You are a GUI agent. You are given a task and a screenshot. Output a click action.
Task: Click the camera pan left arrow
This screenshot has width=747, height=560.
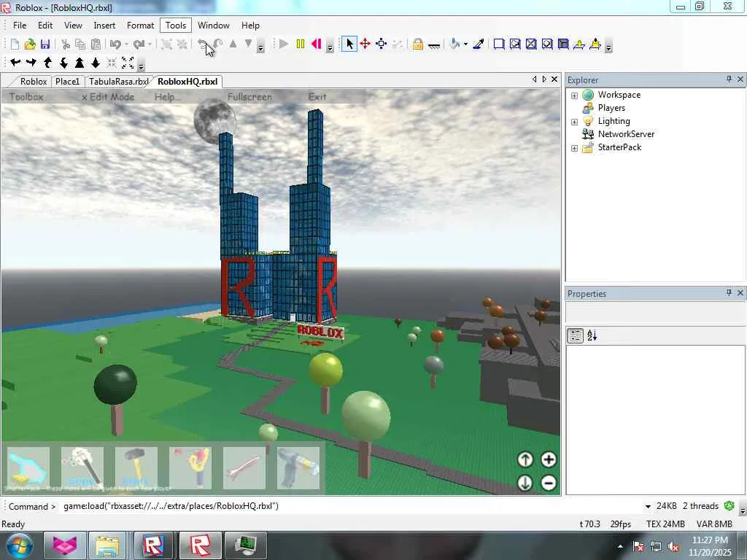[15, 63]
